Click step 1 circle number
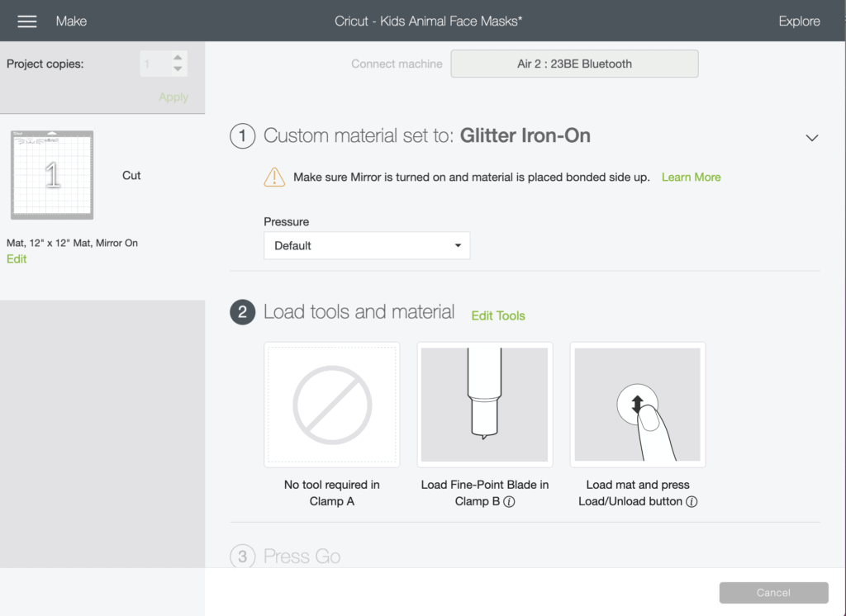846x616 pixels. pos(242,135)
